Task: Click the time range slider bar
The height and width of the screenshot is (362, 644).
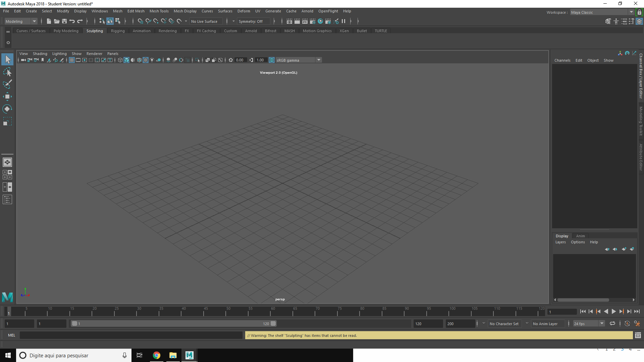Action: pos(174,324)
